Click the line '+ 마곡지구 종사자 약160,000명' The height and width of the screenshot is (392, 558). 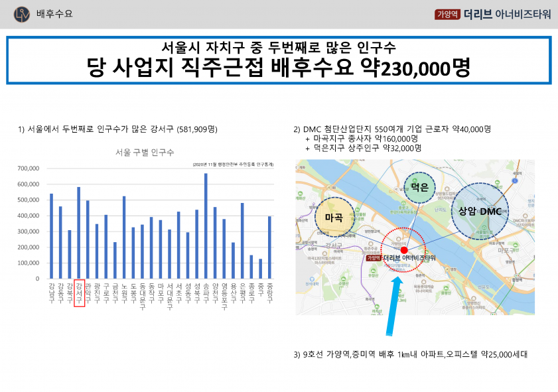tap(362, 139)
